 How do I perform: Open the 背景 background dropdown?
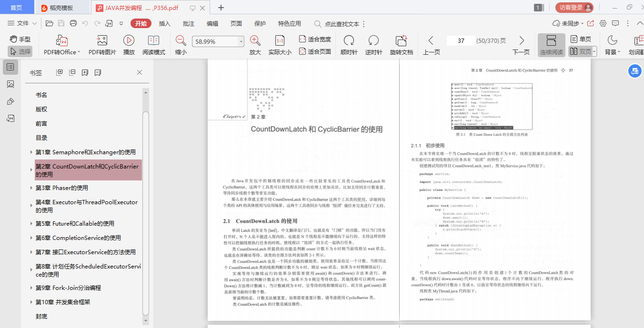[613, 46]
